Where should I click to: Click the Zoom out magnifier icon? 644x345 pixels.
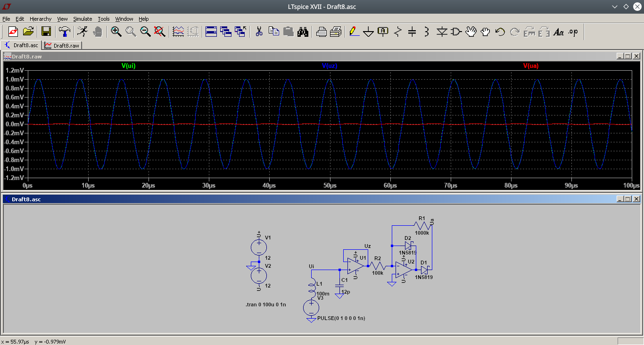(x=145, y=32)
